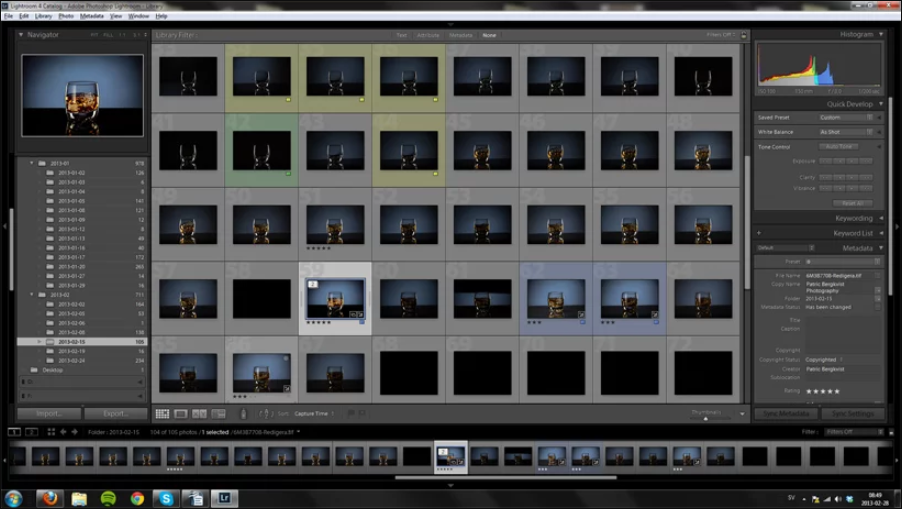Set flag as rejected in the toolbar
Image resolution: width=902 pixels, height=509 pixels.
point(362,414)
